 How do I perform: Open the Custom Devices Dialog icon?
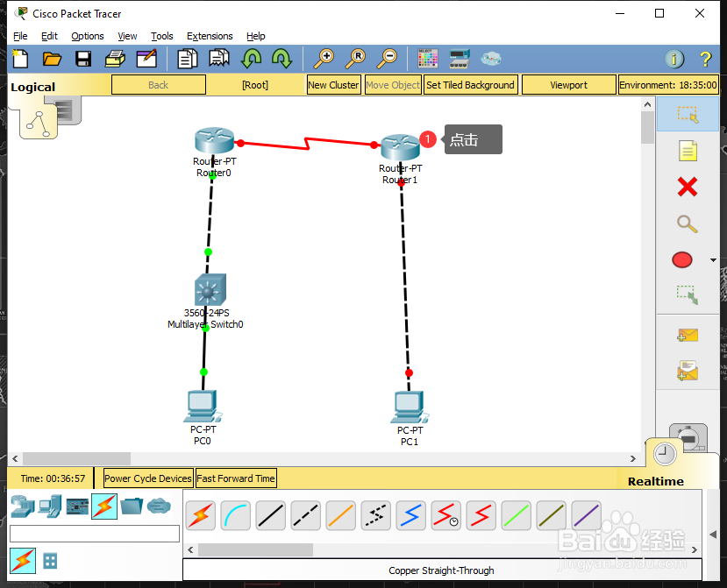tap(460, 59)
